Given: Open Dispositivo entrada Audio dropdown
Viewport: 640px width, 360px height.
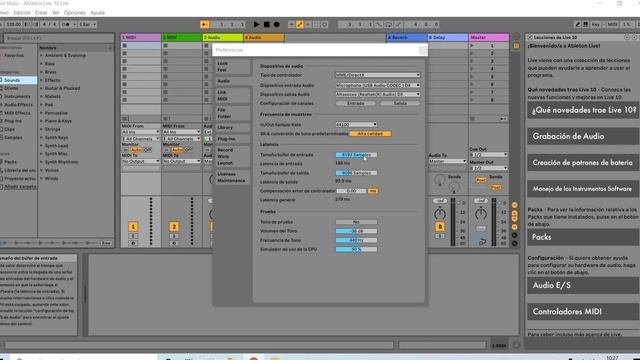Looking at the screenshot, I should [378, 85].
